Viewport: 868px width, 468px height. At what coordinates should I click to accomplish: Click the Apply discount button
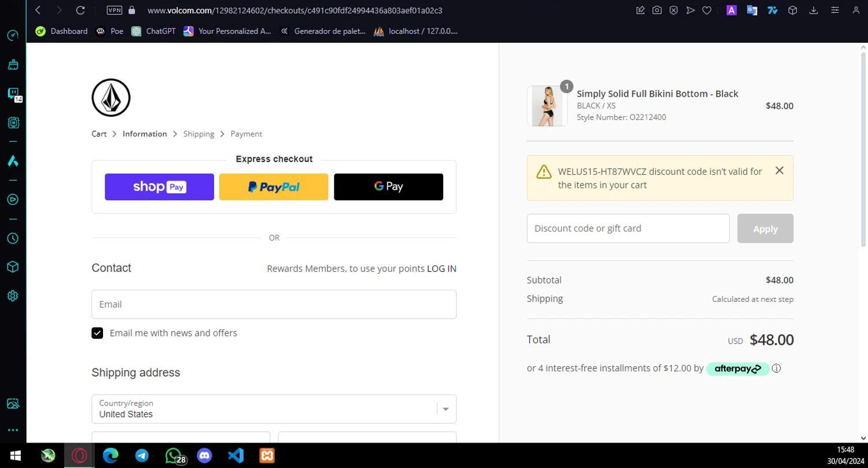765,229
